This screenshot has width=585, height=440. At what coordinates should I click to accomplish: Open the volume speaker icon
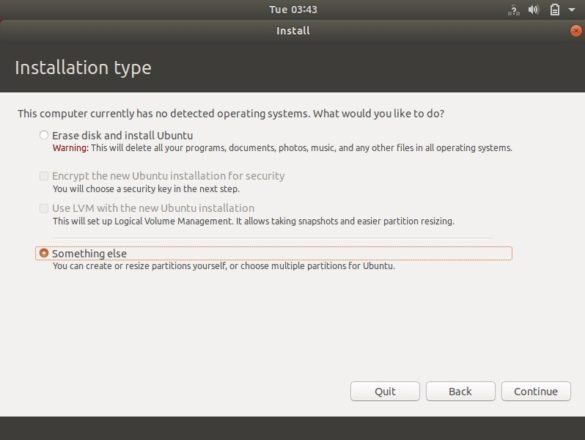click(x=534, y=10)
